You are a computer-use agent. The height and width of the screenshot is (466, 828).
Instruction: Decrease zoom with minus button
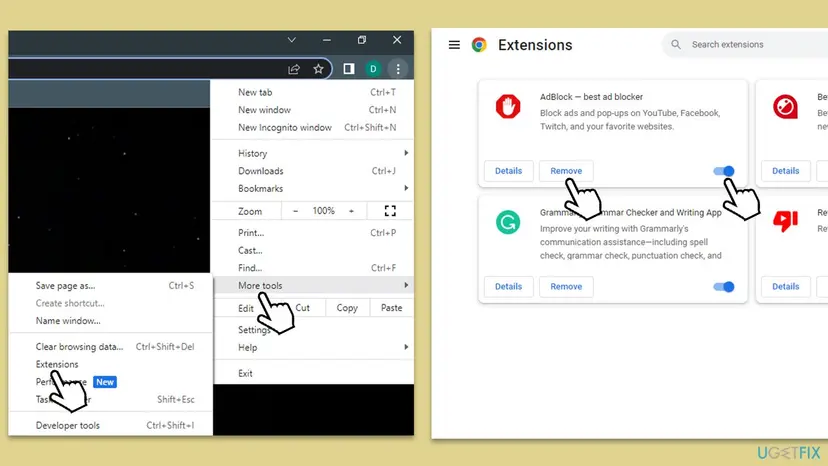tap(296, 211)
